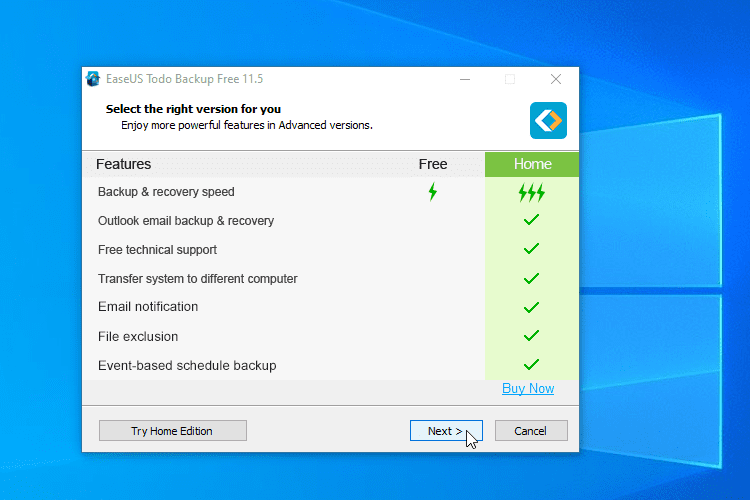Click 'Free technical support' feature text

click(157, 250)
